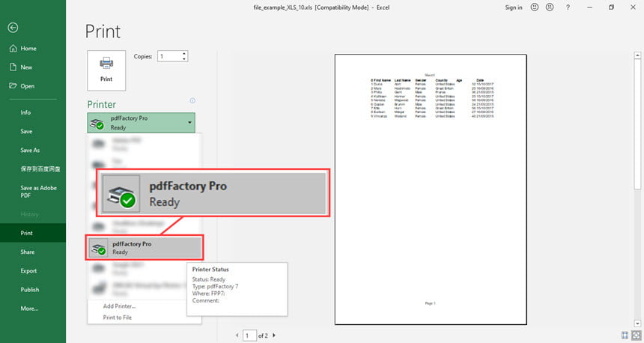Click the New document icon

pyautogui.click(x=13, y=67)
